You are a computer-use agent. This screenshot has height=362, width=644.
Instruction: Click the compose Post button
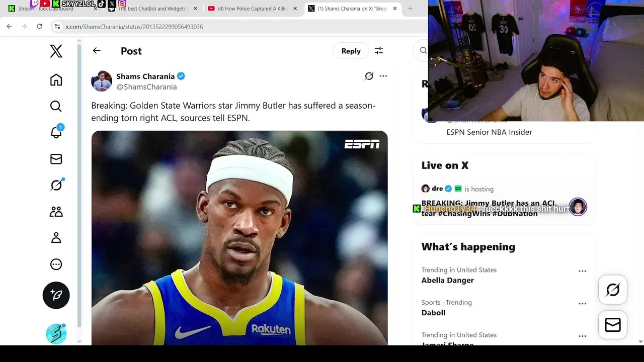click(x=56, y=295)
